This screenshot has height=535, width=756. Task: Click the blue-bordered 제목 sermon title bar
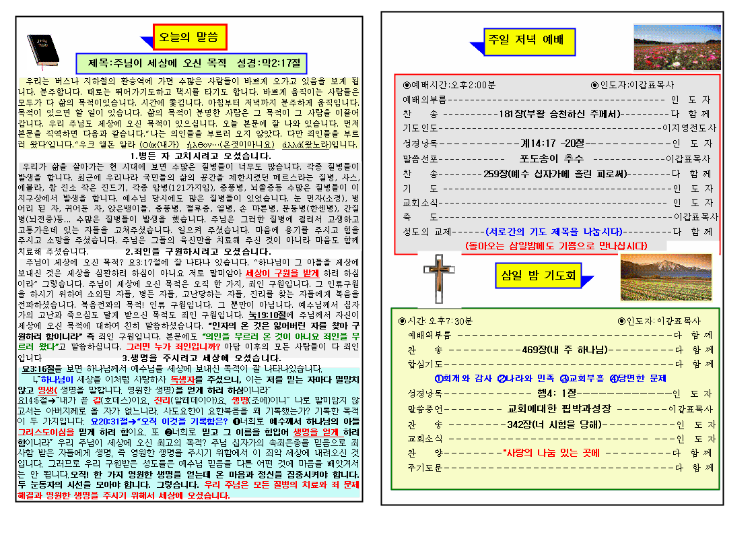(x=191, y=63)
